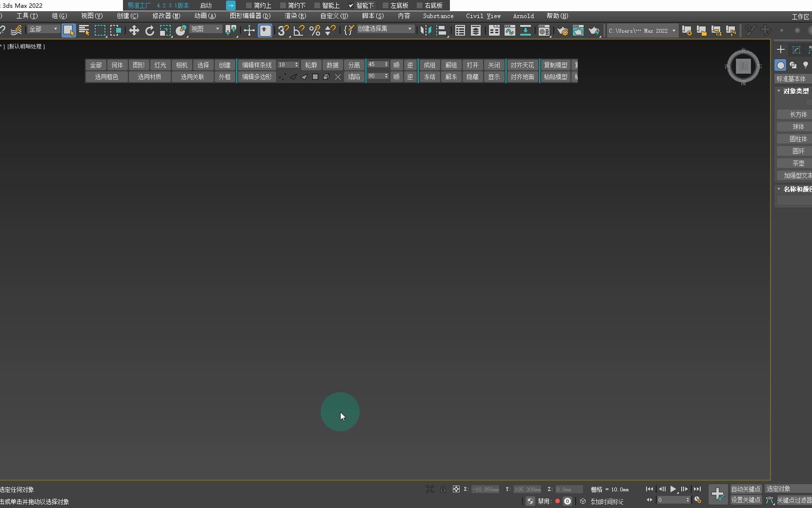Click the 长方体 box primitive button

794,114
